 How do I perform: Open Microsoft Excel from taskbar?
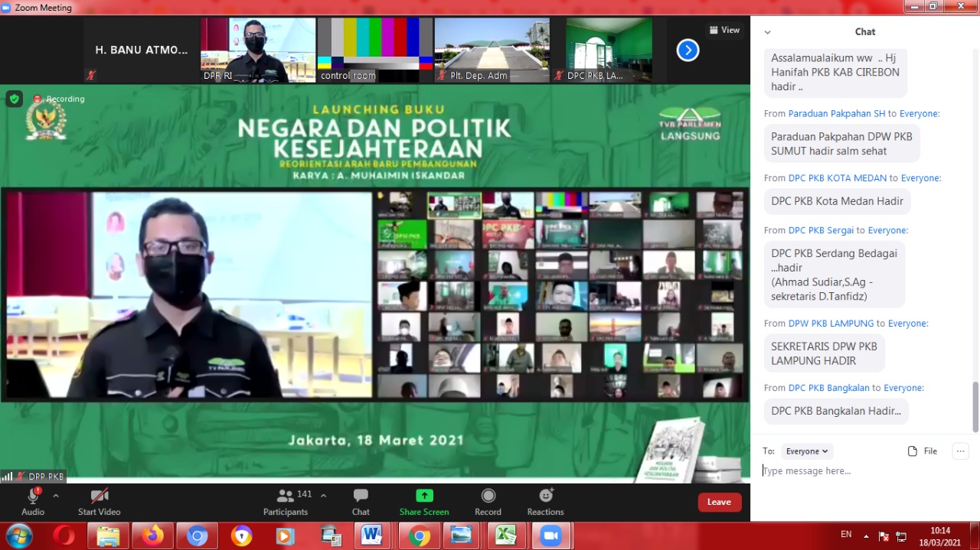(x=506, y=536)
